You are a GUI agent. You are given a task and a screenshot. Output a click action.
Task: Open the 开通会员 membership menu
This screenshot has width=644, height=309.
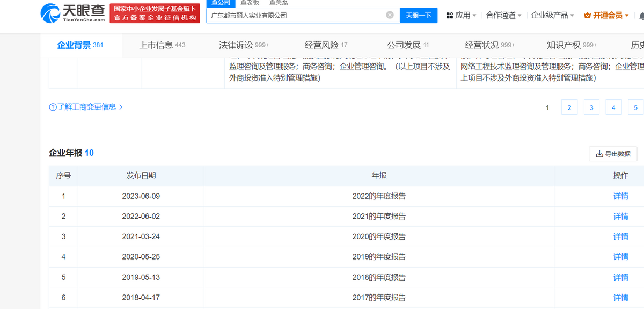[606, 16]
